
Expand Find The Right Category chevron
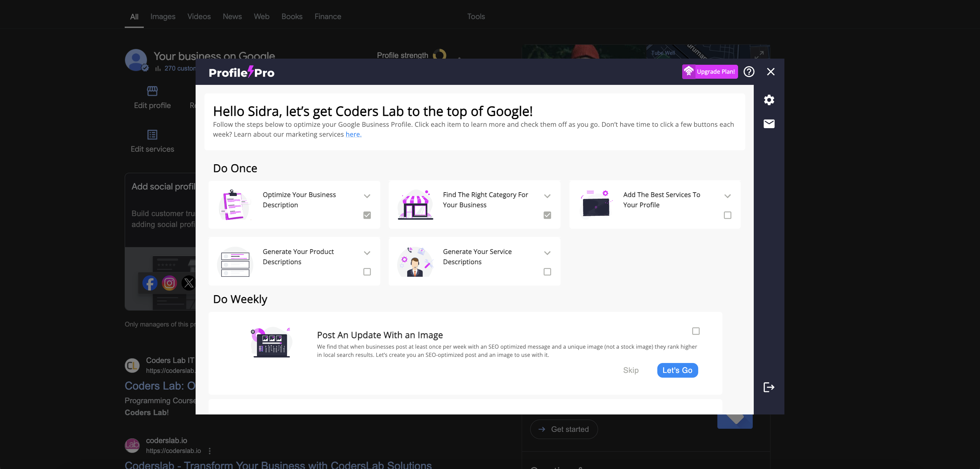coord(547,196)
